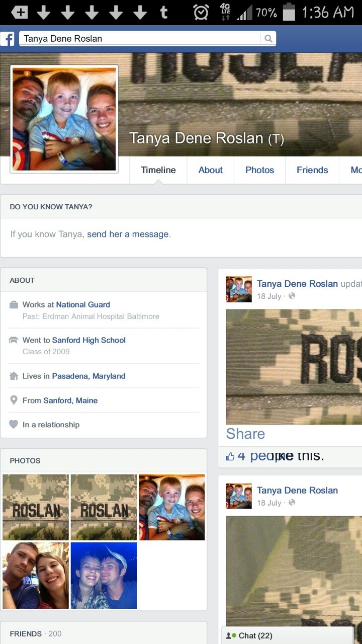Tap the thumbs-up like icon

pos(230,456)
